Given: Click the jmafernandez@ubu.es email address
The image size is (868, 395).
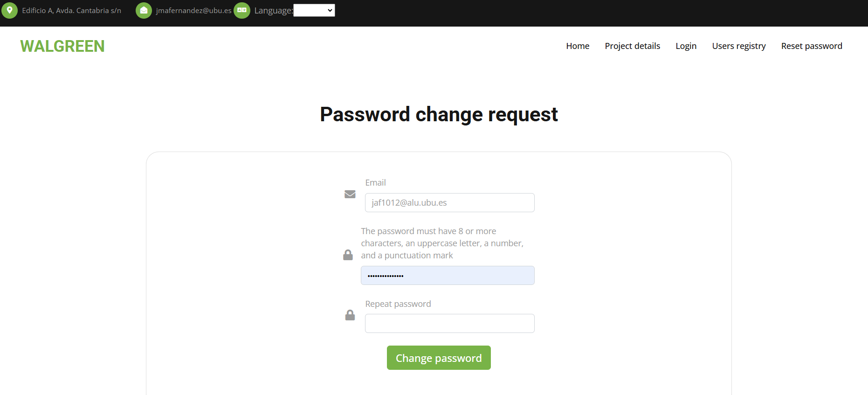Looking at the screenshot, I should 193,10.
